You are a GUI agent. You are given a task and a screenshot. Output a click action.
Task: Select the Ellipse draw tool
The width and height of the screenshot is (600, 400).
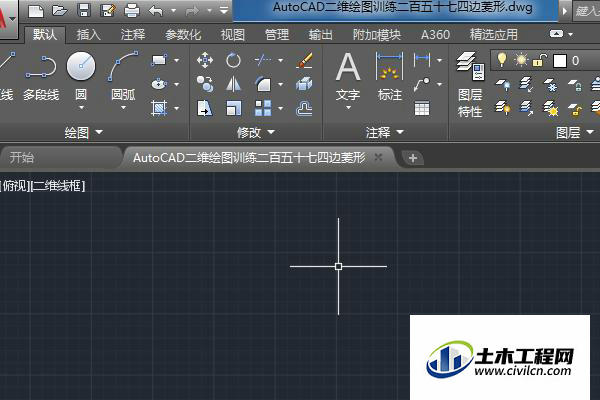point(159,84)
